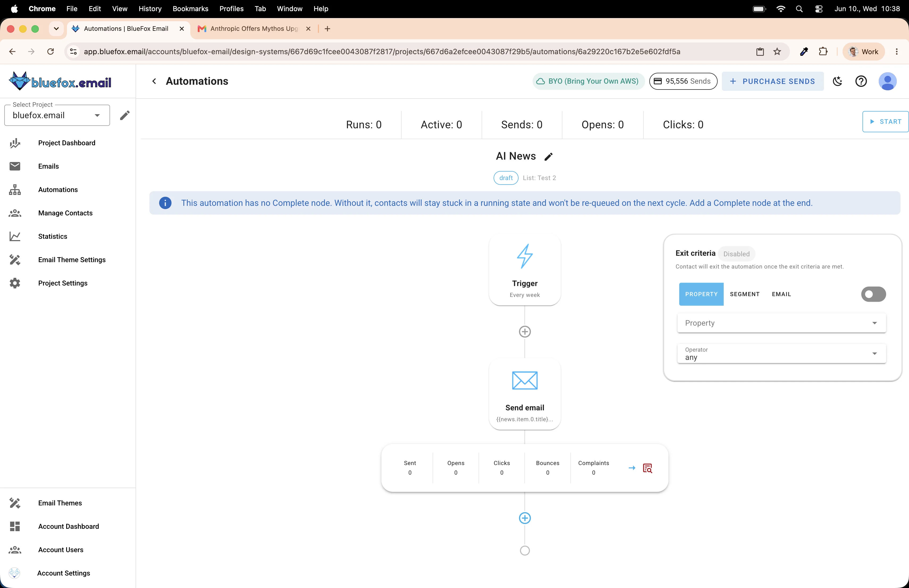Click the Chrome eyedropper extension icon

click(804, 52)
